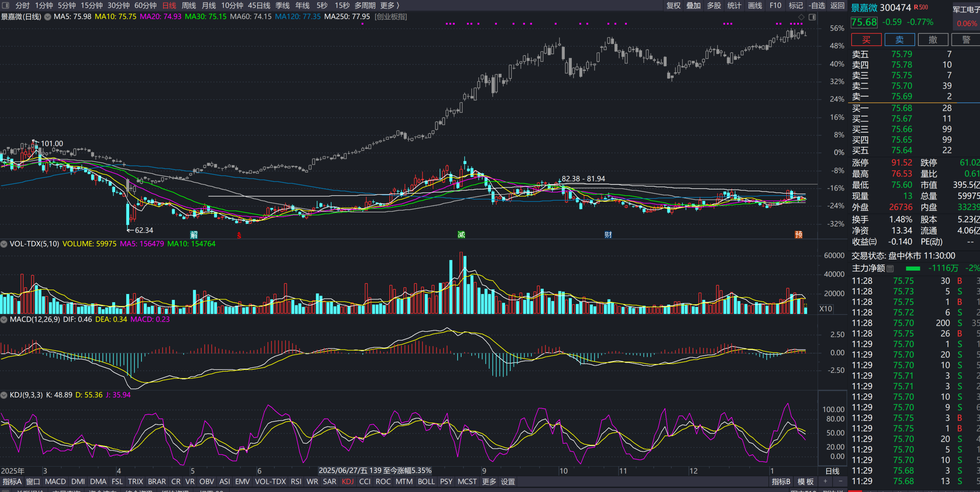Screen dimensions: 980x492
Task: Toggle the VOL-TDX indicator settings circle
Action: (4, 244)
